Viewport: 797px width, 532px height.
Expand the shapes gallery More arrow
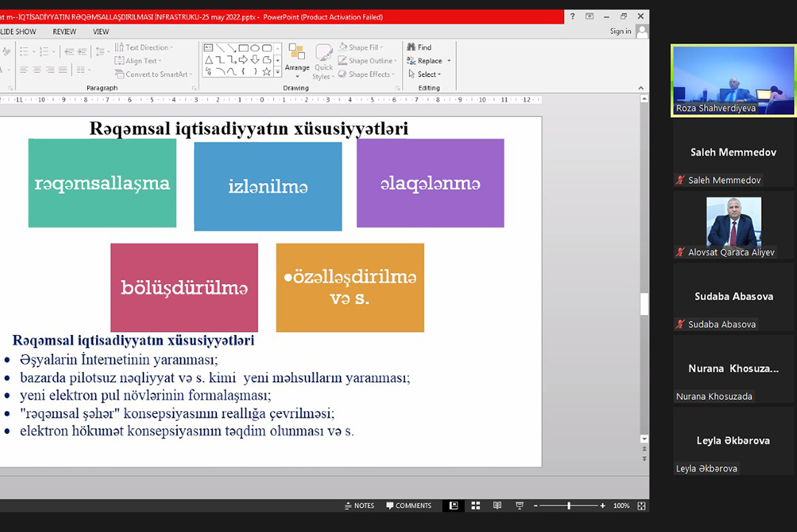[x=277, y=72]
